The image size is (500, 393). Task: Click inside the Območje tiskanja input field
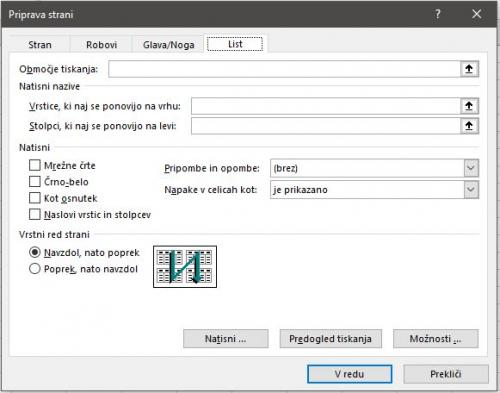[x=284, y=69]
